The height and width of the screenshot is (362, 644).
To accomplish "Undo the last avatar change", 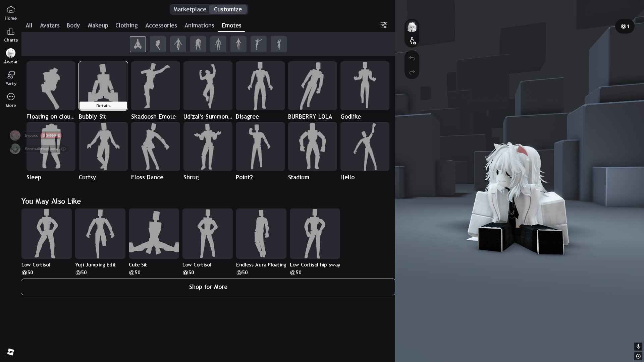I will [412, 58].
